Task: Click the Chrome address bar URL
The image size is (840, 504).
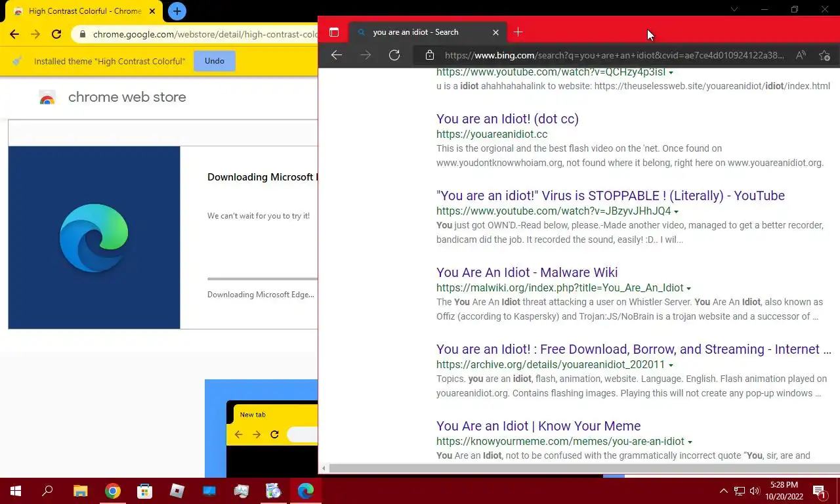Action: click(205, 34)
